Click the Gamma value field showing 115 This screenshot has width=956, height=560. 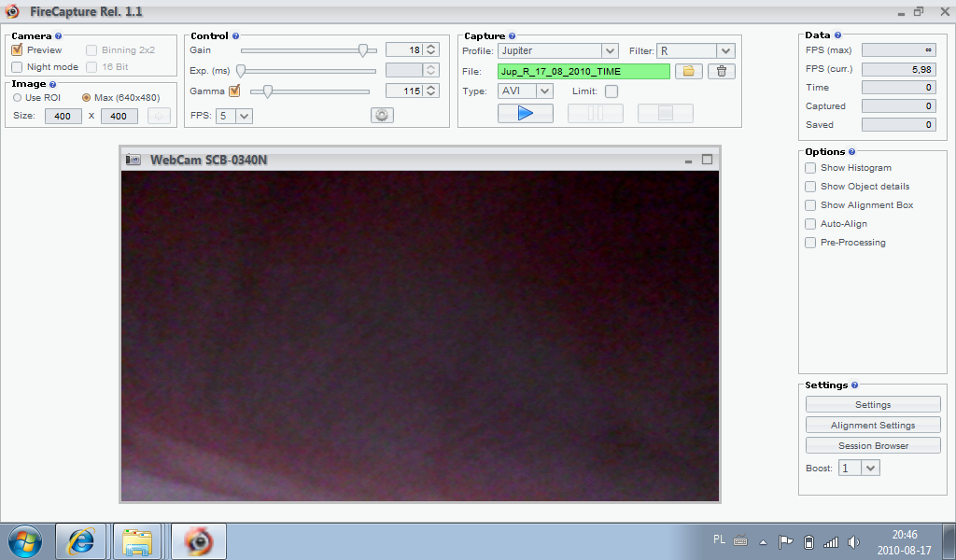tap(405, 91)
